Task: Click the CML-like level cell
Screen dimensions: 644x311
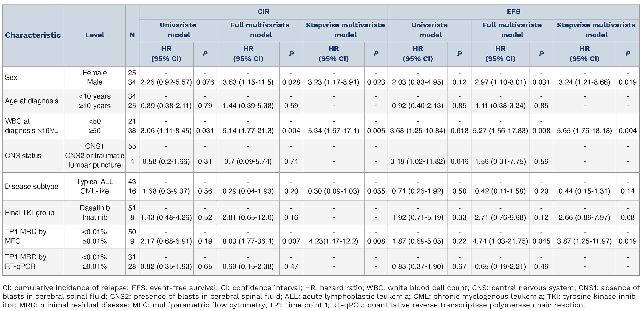Action: click(95, 191)
